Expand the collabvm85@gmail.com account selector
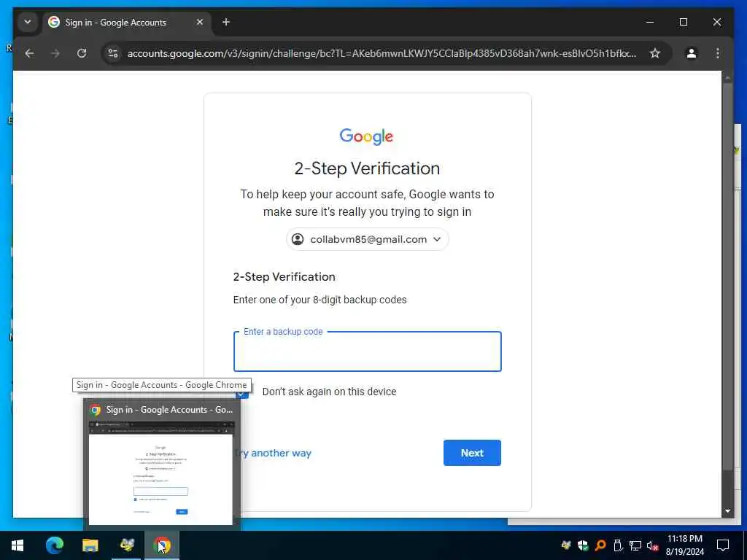The image size is (747, 560). pyautogui.click(x=368, y=239)
